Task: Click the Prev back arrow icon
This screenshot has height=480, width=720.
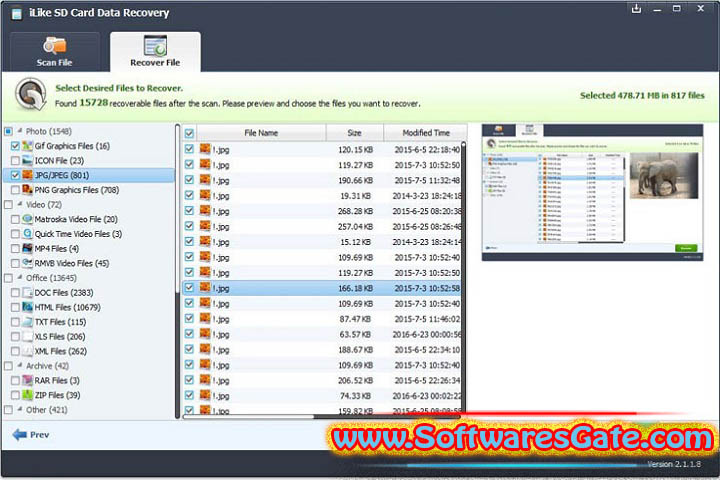Action: click(20, 435)
